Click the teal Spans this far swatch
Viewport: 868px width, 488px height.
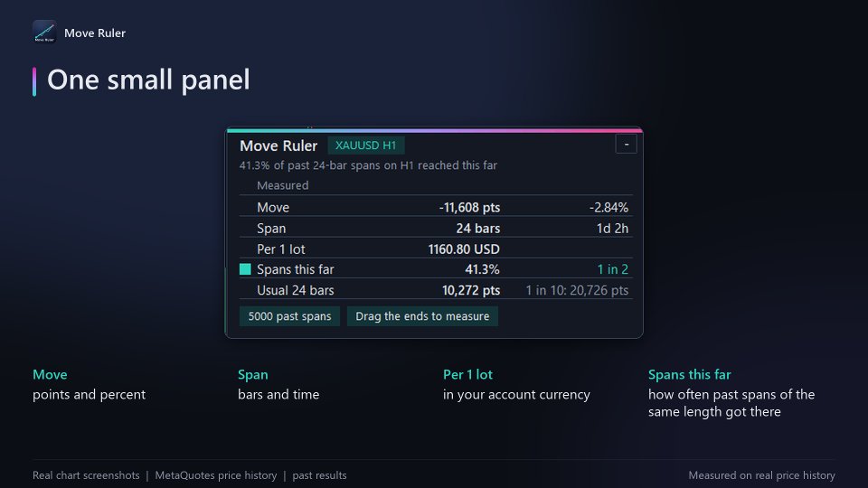pos(245,269)
